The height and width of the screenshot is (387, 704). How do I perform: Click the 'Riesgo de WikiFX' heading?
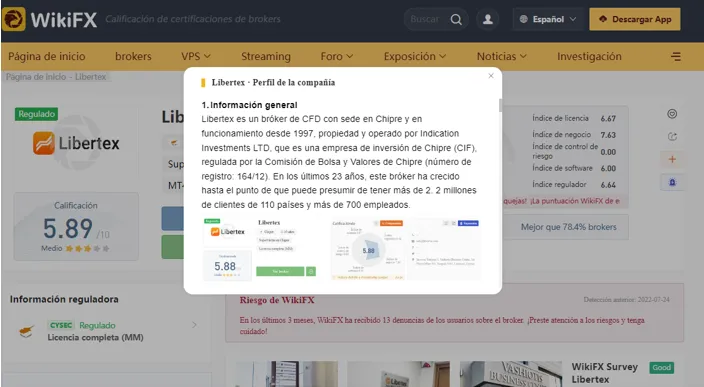pyautogui.click(x=277, y=300)
